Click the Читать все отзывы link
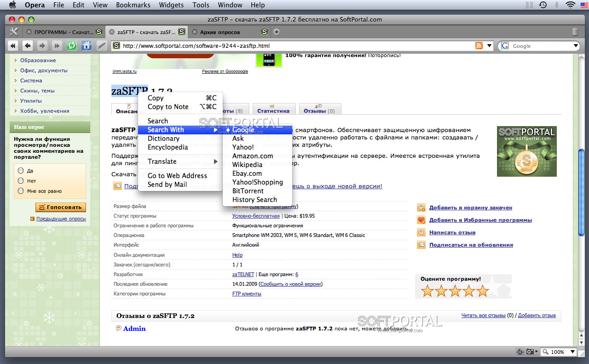This screenshot has width=589, height=364. 483,315
